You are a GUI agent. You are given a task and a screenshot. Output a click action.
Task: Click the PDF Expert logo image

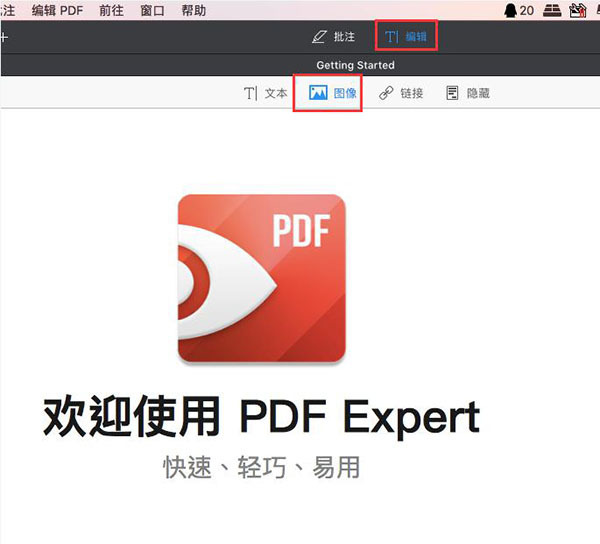pos(262,278)
